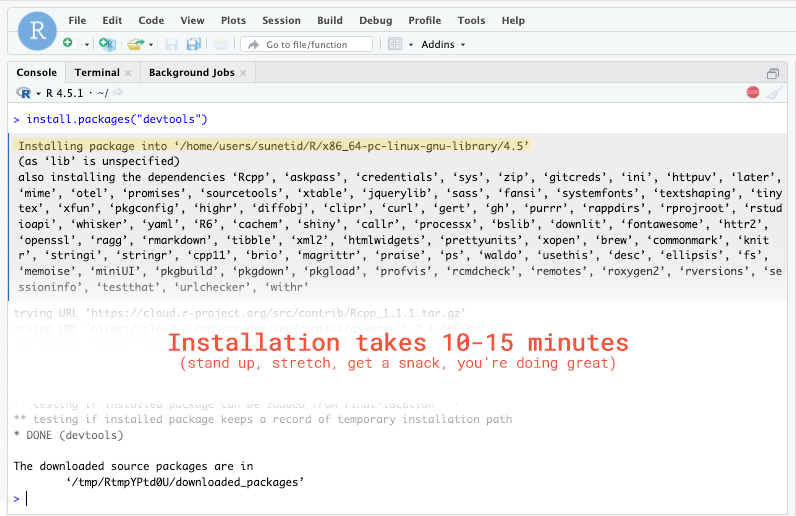Open the Plots menu

[234, 20]
